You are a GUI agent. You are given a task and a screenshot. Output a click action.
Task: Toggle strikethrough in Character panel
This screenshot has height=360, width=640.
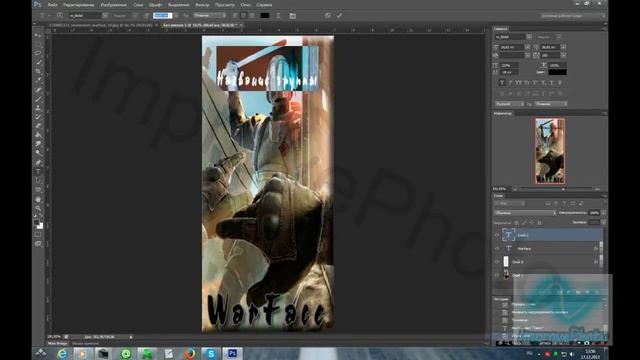click(x=560, y=83)
